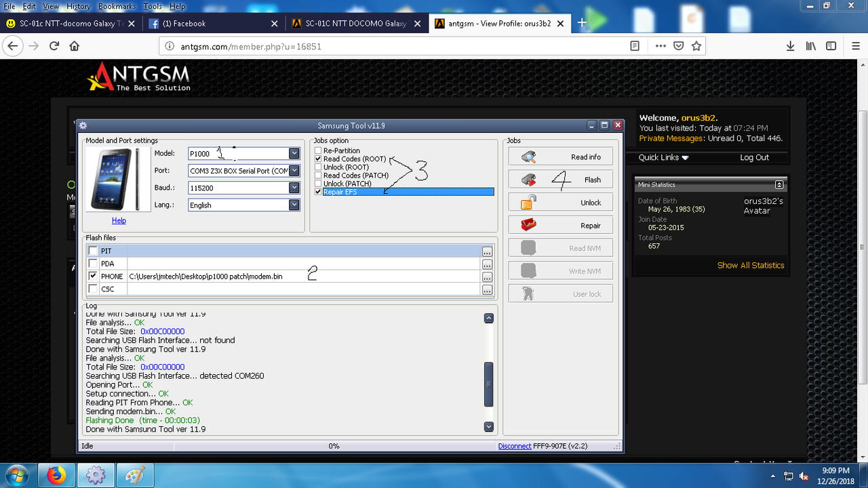Enable the Unlock (ROOT) option

click(318, 167)
